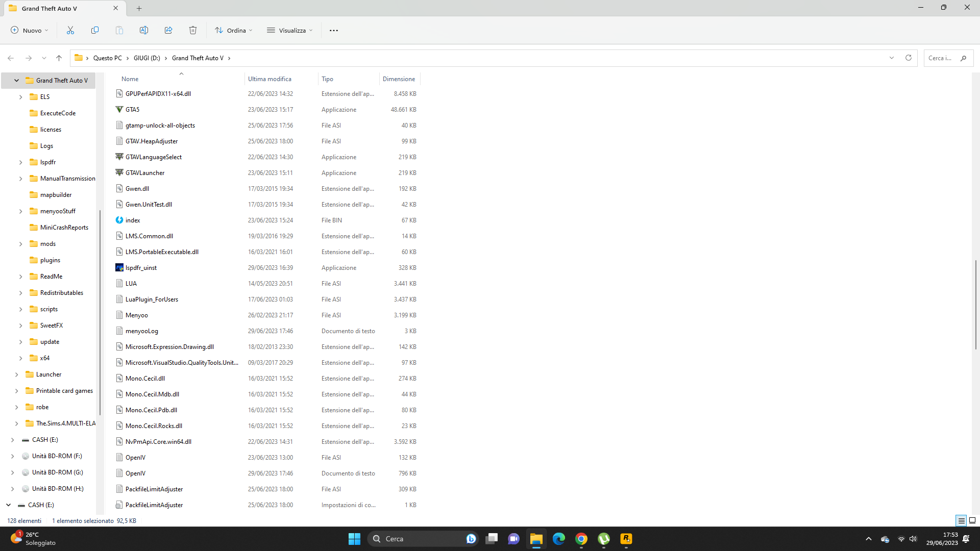Click the Delete trash icon
Image resolution: width=980 pixels, height=551 pixels.
(193, 31)
